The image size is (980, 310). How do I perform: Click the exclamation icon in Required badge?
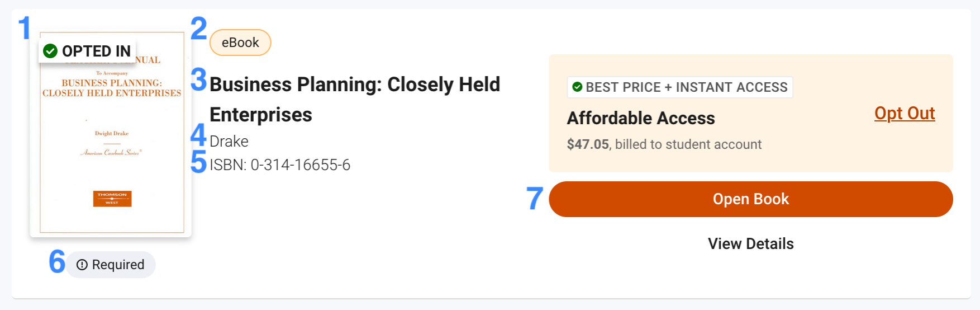coord(82,265)
